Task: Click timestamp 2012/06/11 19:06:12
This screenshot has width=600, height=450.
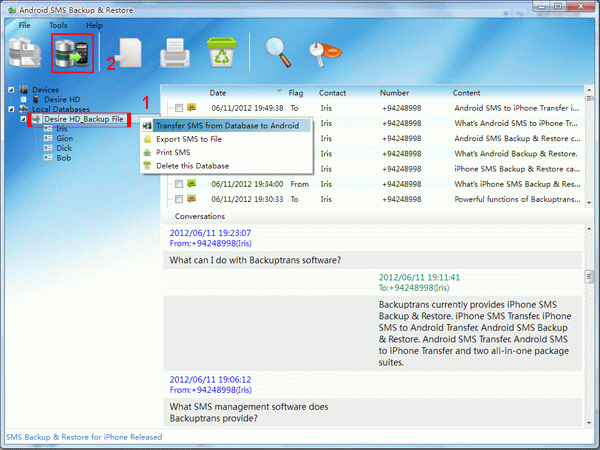Action: [210, 380]
